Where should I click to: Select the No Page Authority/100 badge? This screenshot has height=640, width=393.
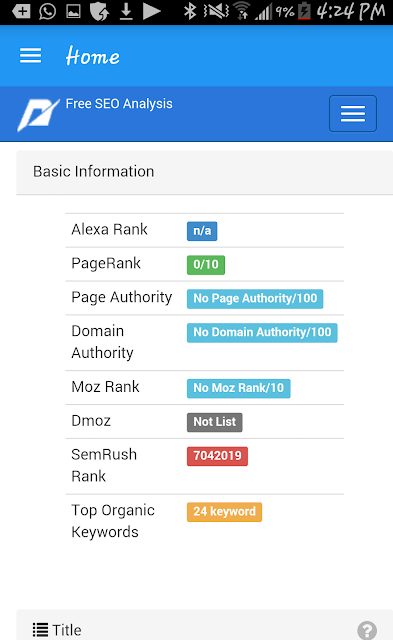pyautogui.click(x=255, y=299)
